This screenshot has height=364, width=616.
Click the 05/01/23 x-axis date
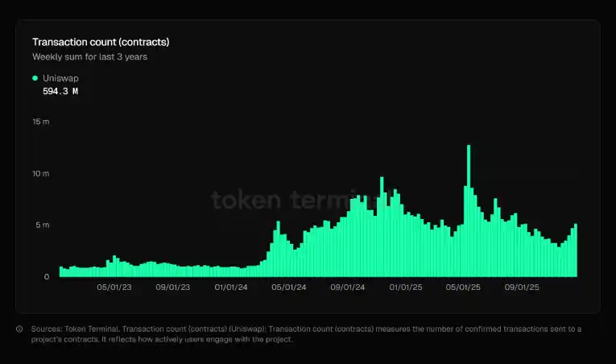[x=114, y=287]
